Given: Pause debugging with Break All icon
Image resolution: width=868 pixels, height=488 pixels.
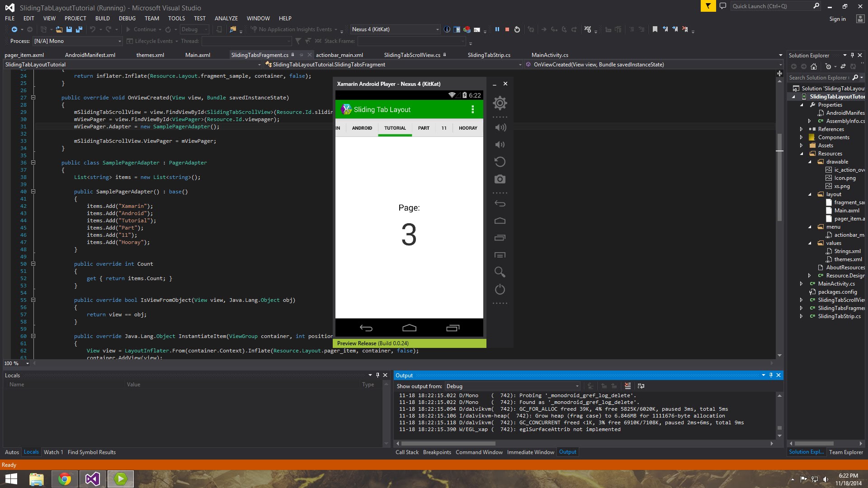Looking at the screenshot, I should (x=497, y=29).
